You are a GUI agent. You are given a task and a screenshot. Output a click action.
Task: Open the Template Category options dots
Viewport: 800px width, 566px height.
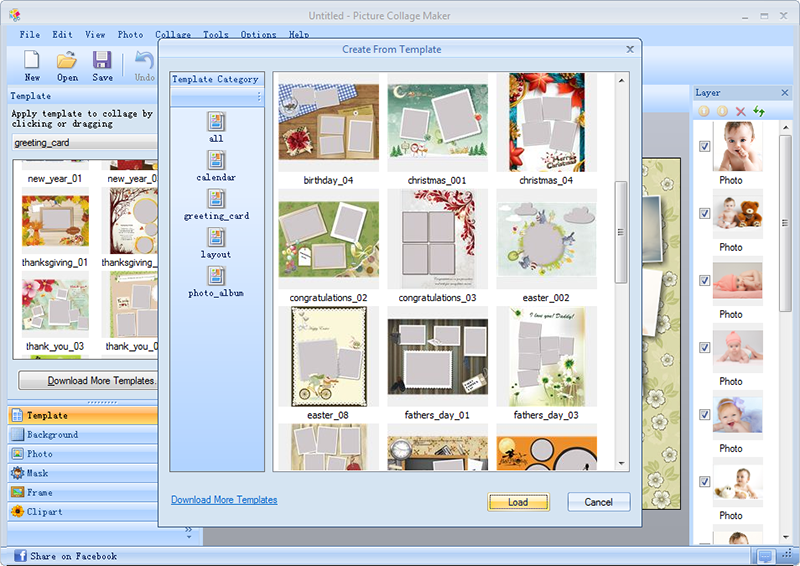click(259, 97)
